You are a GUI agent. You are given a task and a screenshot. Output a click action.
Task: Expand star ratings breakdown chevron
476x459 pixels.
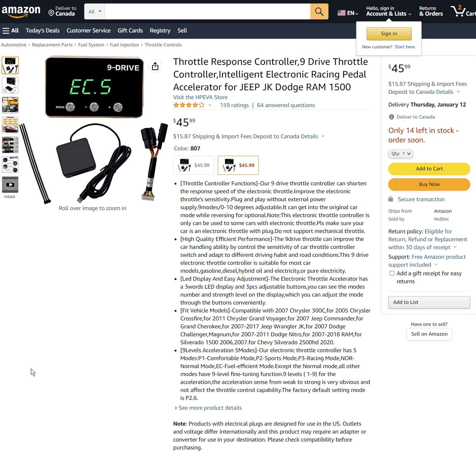point(210,105)
